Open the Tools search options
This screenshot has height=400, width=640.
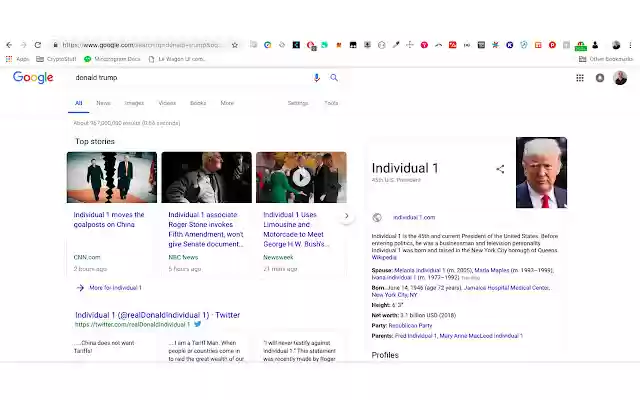click(x=331, y=103)
